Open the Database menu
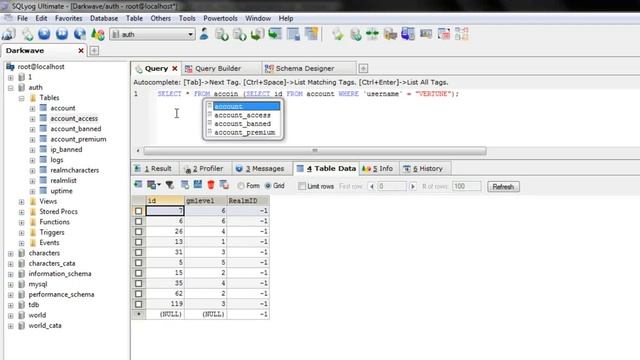 tap(104, 18)
